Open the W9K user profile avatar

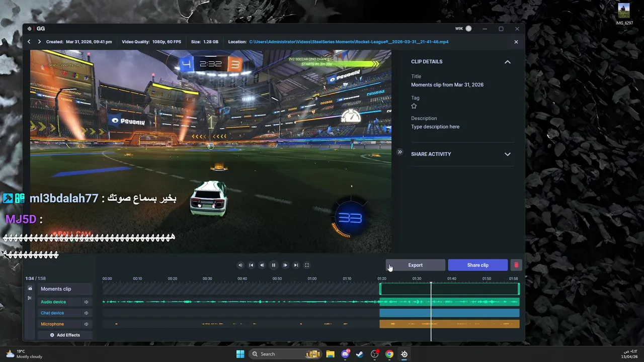[x=468, y=29]
